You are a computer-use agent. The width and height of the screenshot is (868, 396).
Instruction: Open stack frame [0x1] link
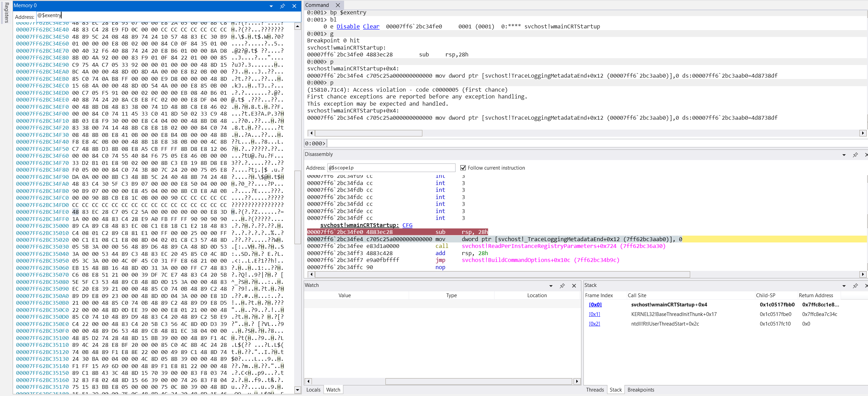594,314
